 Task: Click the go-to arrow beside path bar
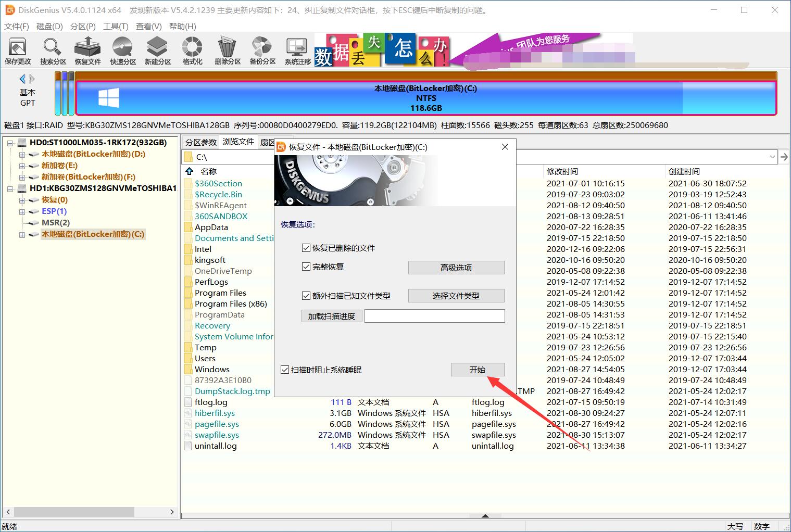coord(784,157)
